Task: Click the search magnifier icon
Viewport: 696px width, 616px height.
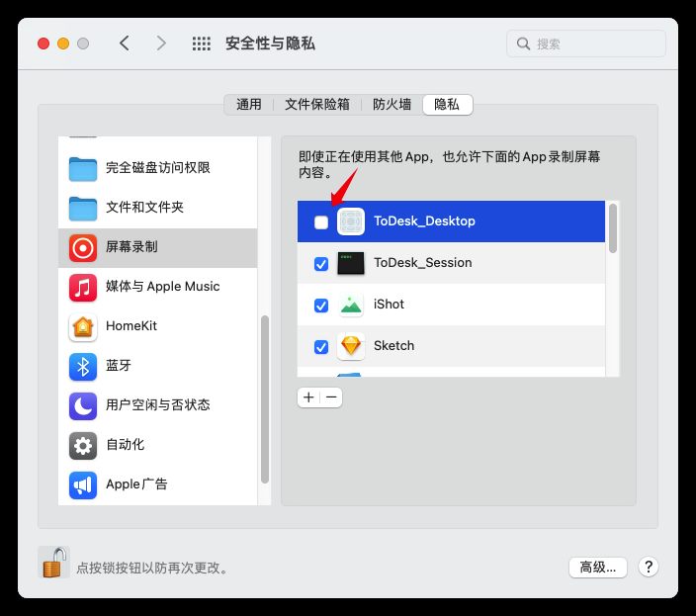Action: [x=523, y=44]
